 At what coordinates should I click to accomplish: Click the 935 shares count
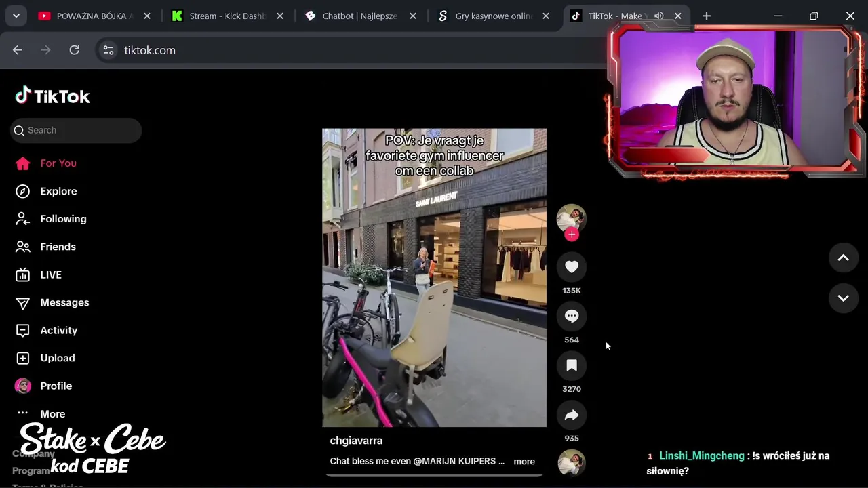[x=572, y=439]
